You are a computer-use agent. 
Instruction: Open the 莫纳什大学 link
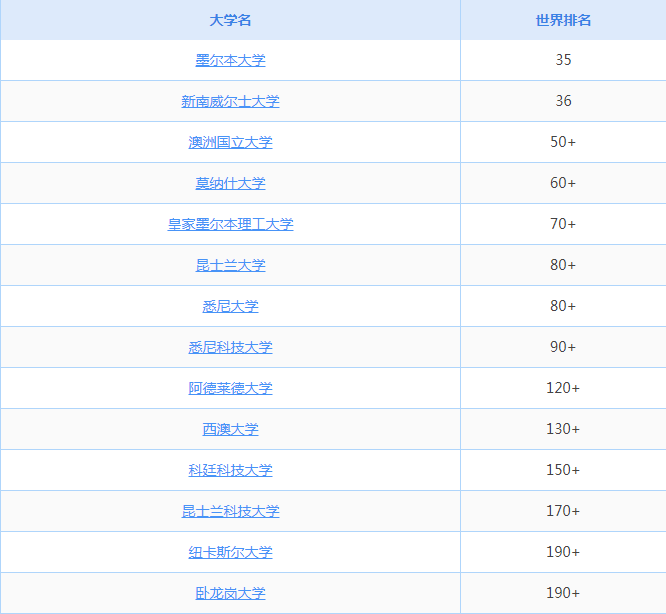coord(230,183)
